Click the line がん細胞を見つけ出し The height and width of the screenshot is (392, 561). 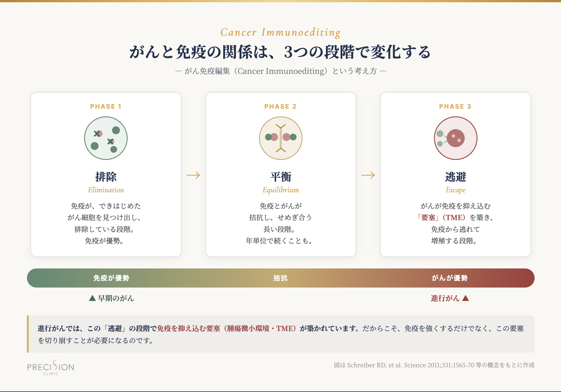click(104, 218)
